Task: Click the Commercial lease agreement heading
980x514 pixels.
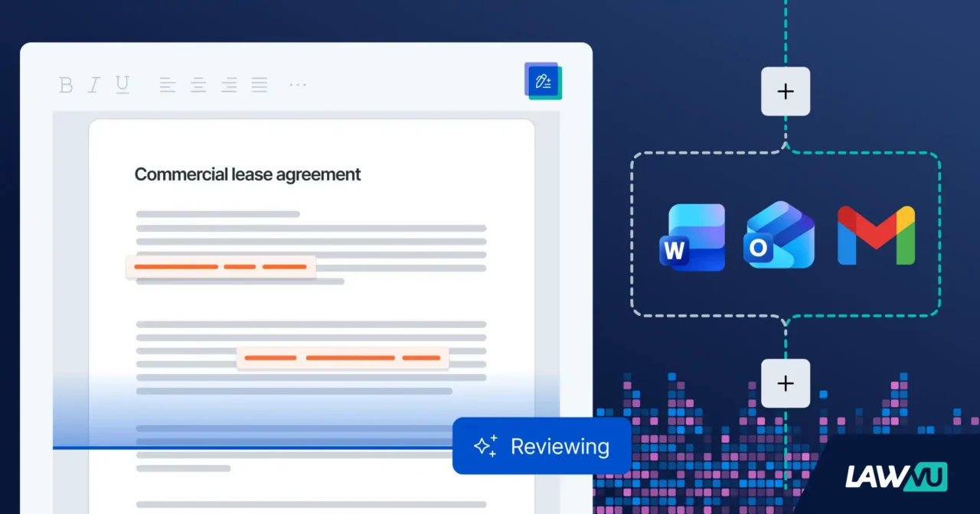Action: pyautogui.click(x=247, y=174)
